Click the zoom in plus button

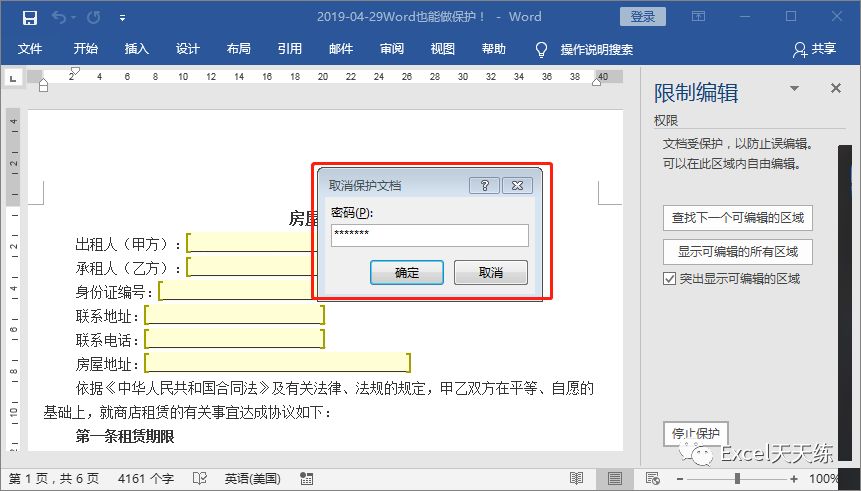(794, 479)
